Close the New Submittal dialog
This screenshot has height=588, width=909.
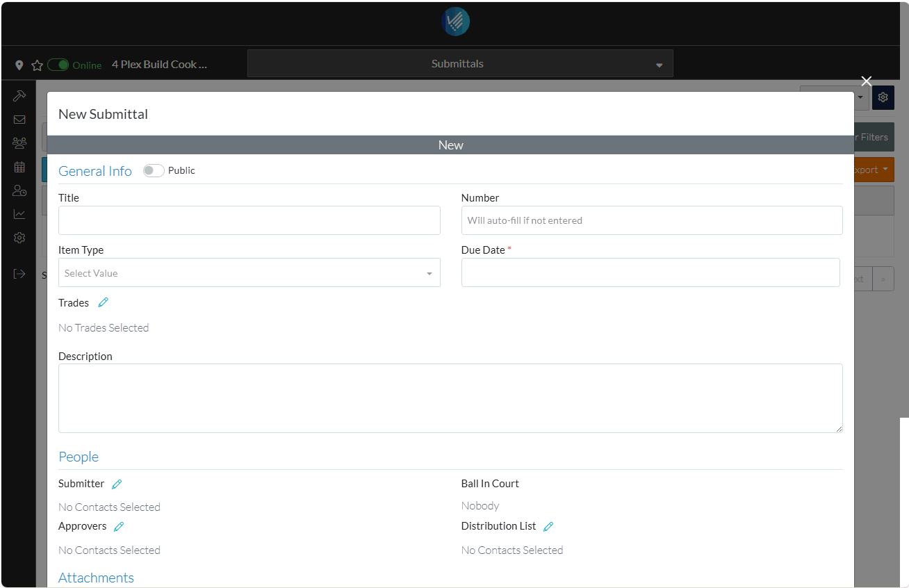coord(866,81)
